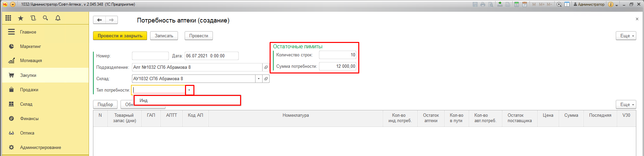Click the magnifier search icon in the sidebar

coord(45,18)
